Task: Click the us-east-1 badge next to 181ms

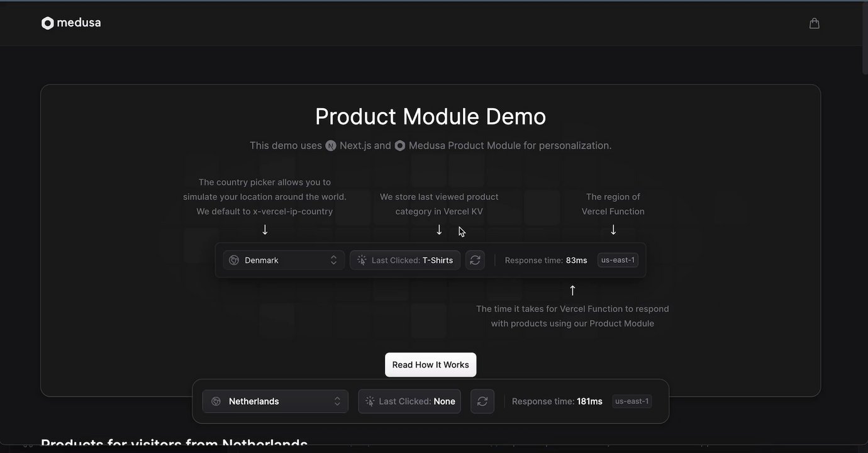Action: point(632,401)
